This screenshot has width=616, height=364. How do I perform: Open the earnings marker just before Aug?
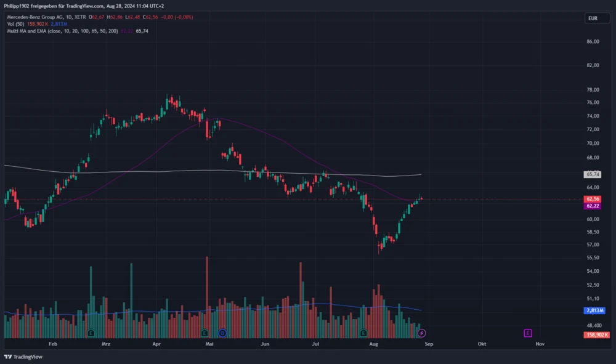[363, 333]
